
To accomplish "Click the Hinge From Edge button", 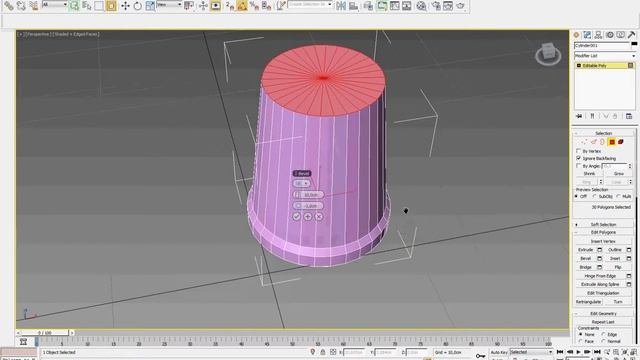I will click(x=600, y=276).
